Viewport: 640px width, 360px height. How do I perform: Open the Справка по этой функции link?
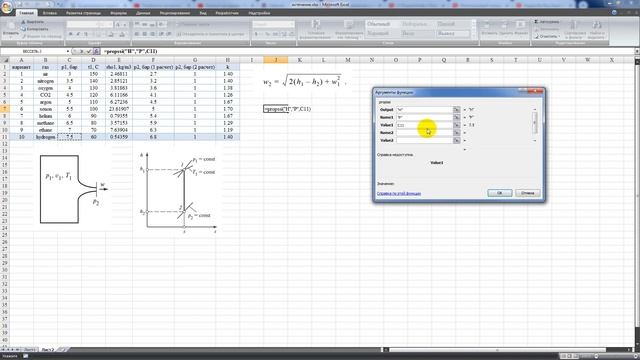pos(399,193)
